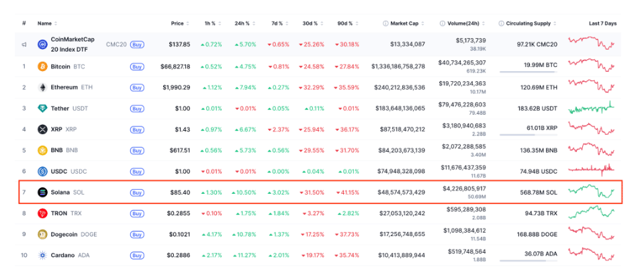
Task: Click the Circulating Supply info icon
Action: click(502, 23)
